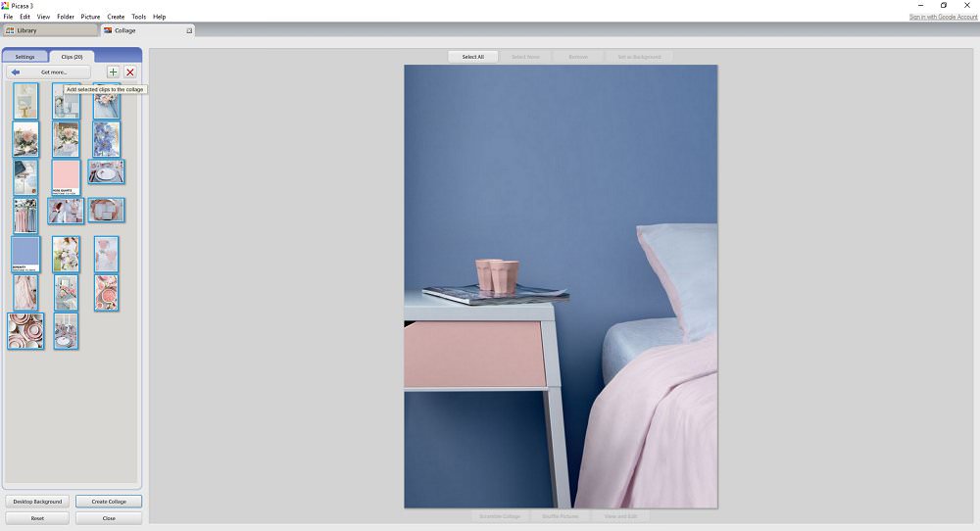Click the red X remove clips icon
980x531 pixels.
(130, 72)
